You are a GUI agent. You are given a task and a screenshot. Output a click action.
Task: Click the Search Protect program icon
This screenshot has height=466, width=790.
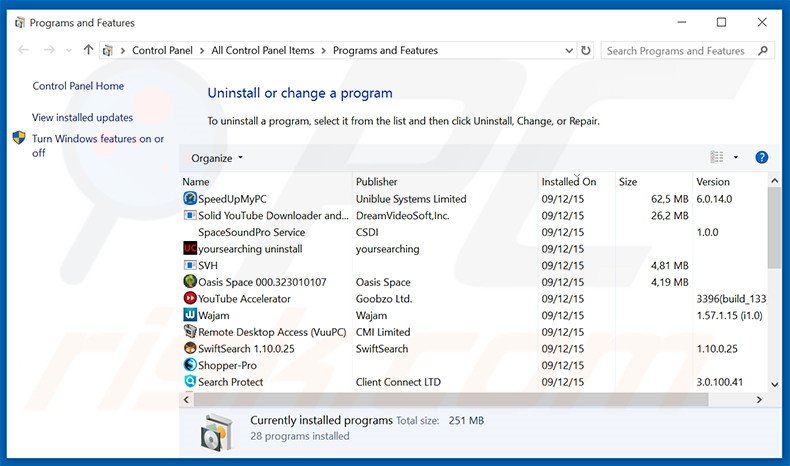coord(190,381)
